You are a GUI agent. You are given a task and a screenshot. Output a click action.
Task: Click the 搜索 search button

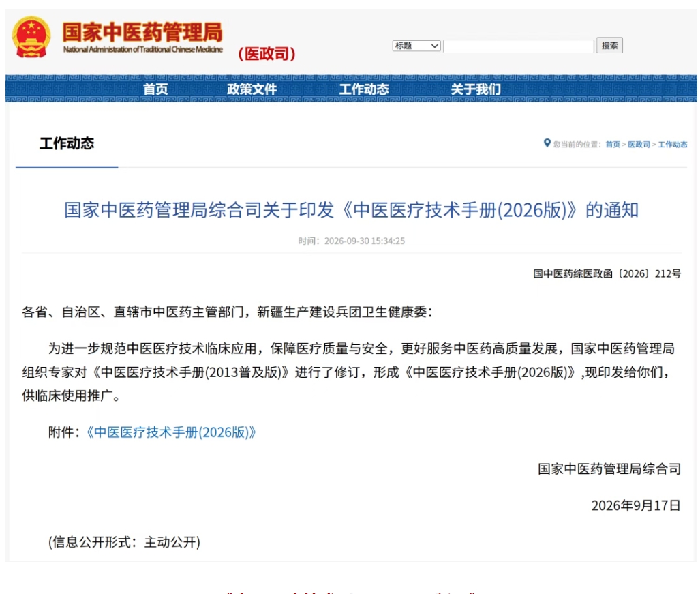click(x=609, y=46)
